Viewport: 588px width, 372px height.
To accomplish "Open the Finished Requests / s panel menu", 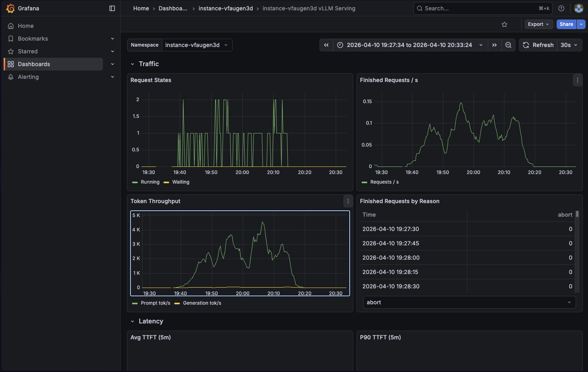I will point(578,80).
